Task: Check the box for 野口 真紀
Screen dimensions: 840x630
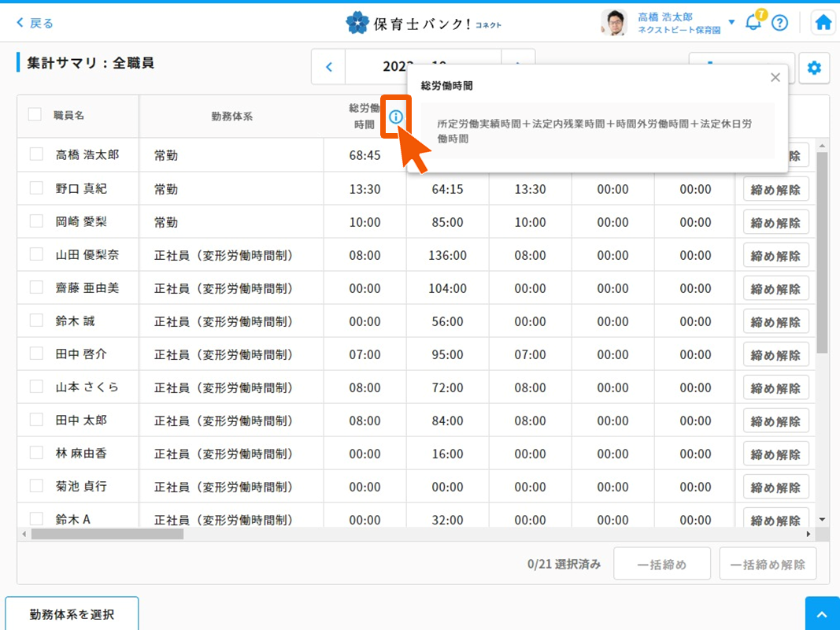Action: pyautogui.click(x=36, y=188)
